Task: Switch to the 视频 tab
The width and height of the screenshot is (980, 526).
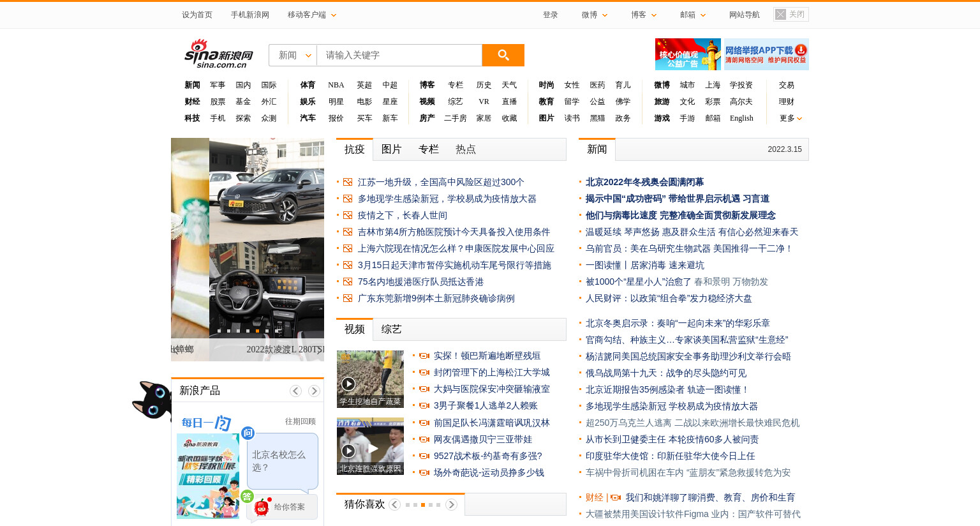Action: coord(355,329)
